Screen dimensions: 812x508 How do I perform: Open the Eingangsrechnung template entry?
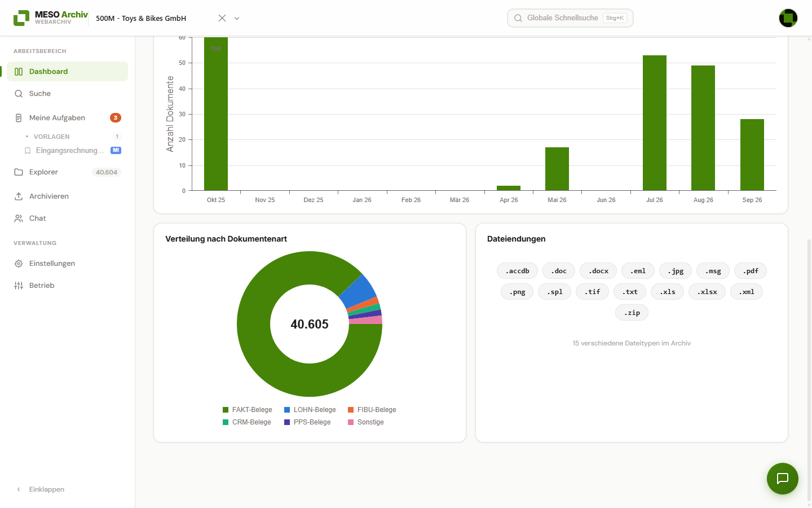pyautogui.click(x=72, y=151)
